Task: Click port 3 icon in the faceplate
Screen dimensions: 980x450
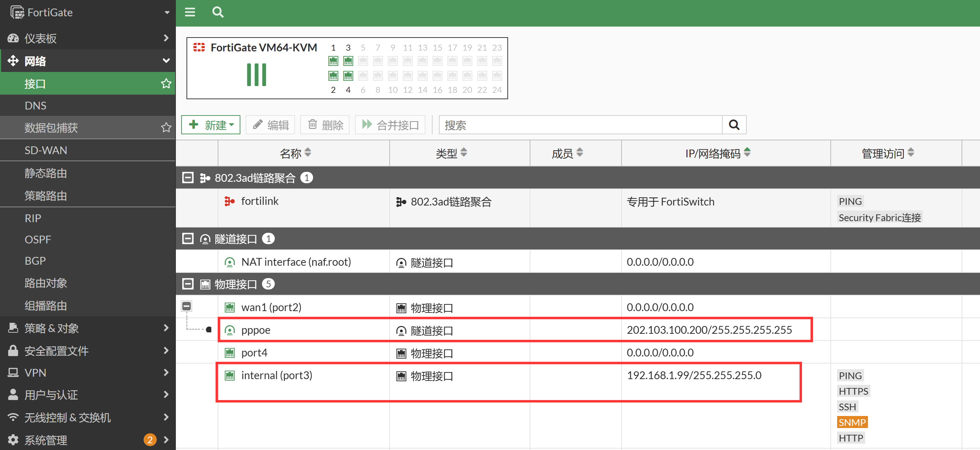Action: pos(348,61)
